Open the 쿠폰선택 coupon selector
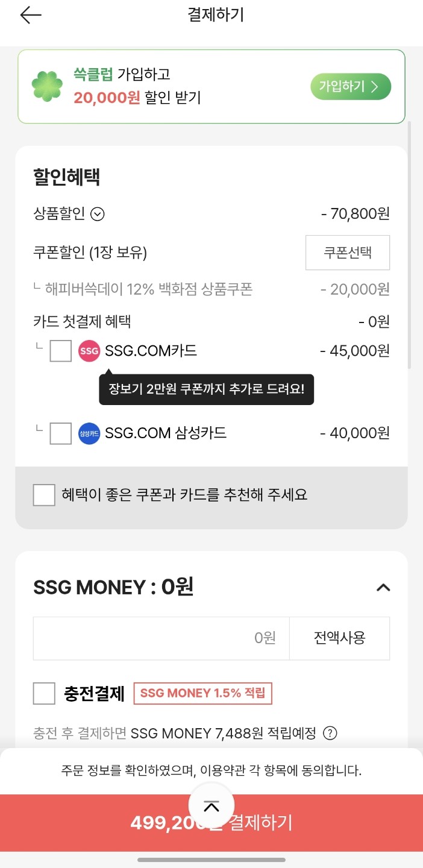This screenshot has height=868, width=423. point(348,253)
